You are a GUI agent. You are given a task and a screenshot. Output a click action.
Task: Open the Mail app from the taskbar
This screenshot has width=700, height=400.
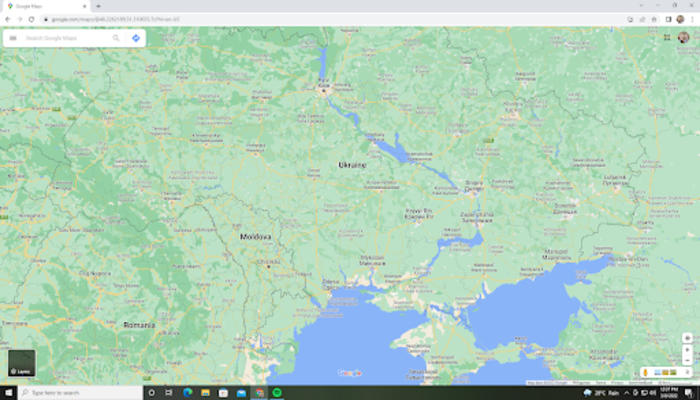[x=242, y=393]
